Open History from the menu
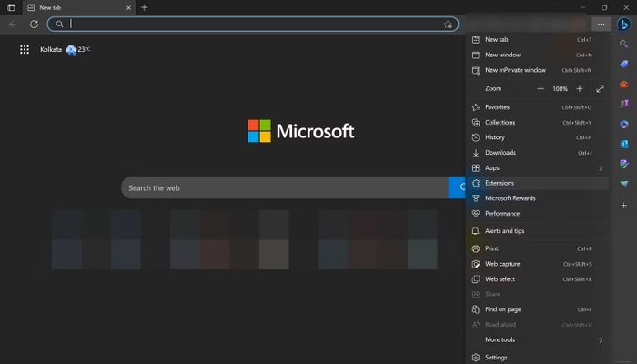Viewport: 637px width, 364px height. (x=538, y=137)
